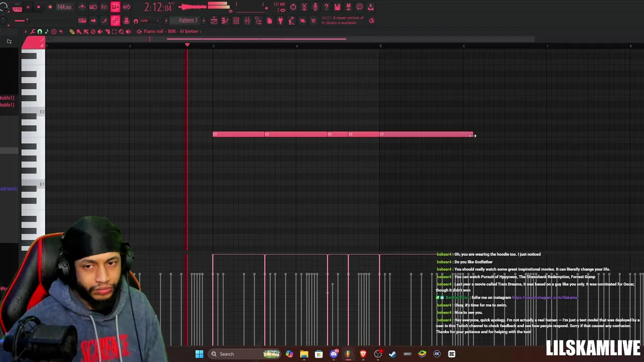Open the Playlist window icon
644x362 pixels.
(x=214, y=21)
